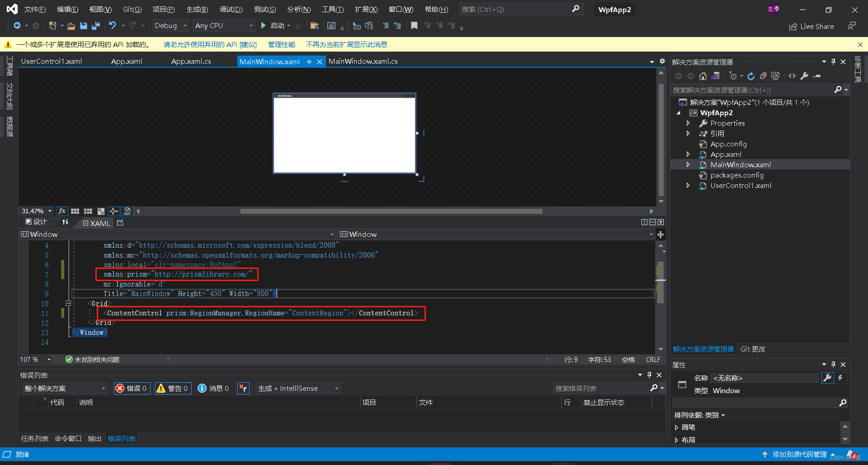Click the preview selected items icon in Solution Explorer

816,76
